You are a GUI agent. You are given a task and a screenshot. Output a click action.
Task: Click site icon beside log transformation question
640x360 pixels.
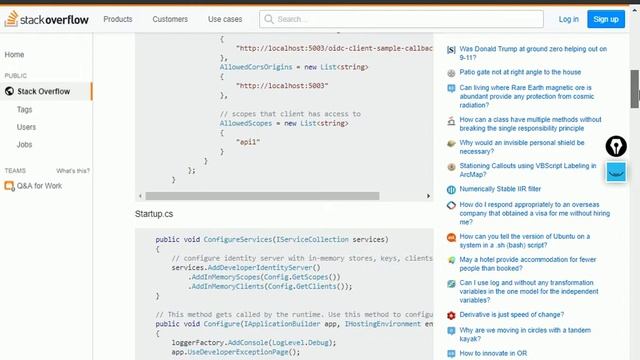pyautogui.click(x=451, y=283)
